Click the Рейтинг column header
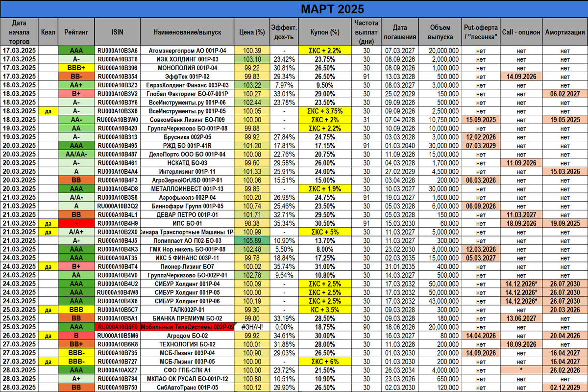Screen dimensions: 588x392 76,32
